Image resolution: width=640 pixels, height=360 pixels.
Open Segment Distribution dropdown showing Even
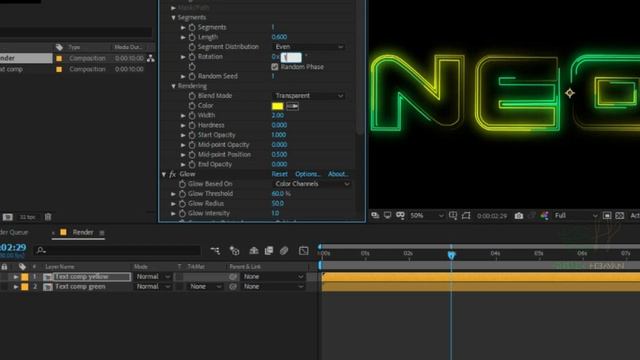(x=309, y=47)
